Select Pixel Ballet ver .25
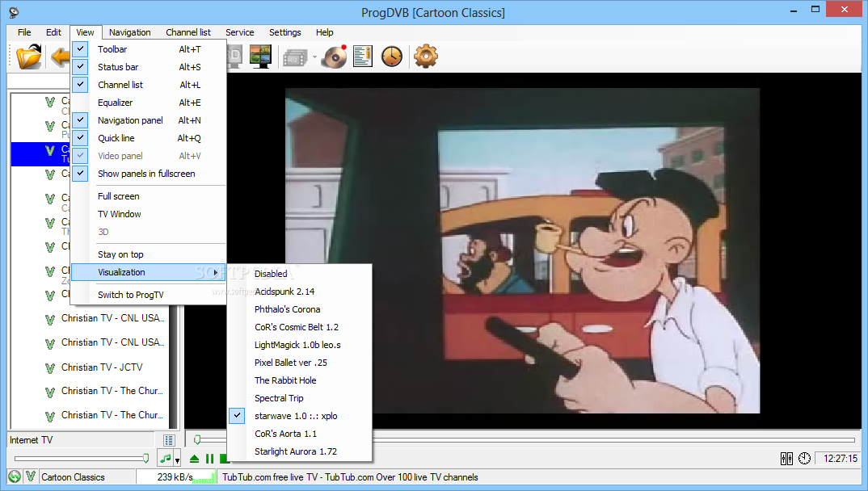Image resolution: width=868 pixels, height=491 pixels. pos(300,363)
